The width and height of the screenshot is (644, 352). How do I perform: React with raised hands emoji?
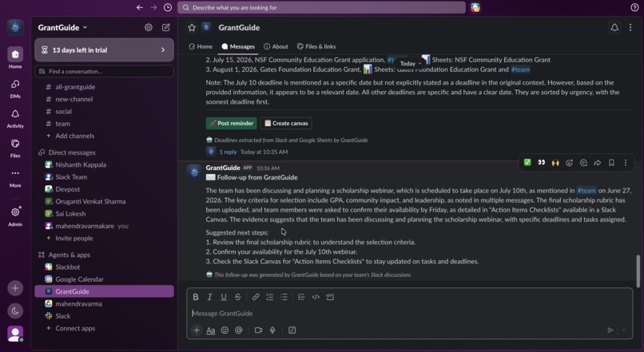pos(555,163)
